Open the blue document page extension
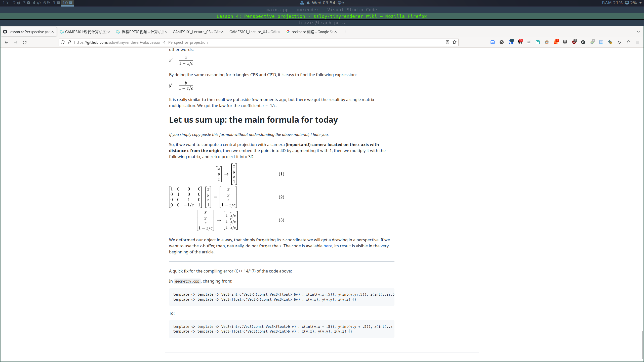Viewport: 644px width, 362px height. (601, 42)
